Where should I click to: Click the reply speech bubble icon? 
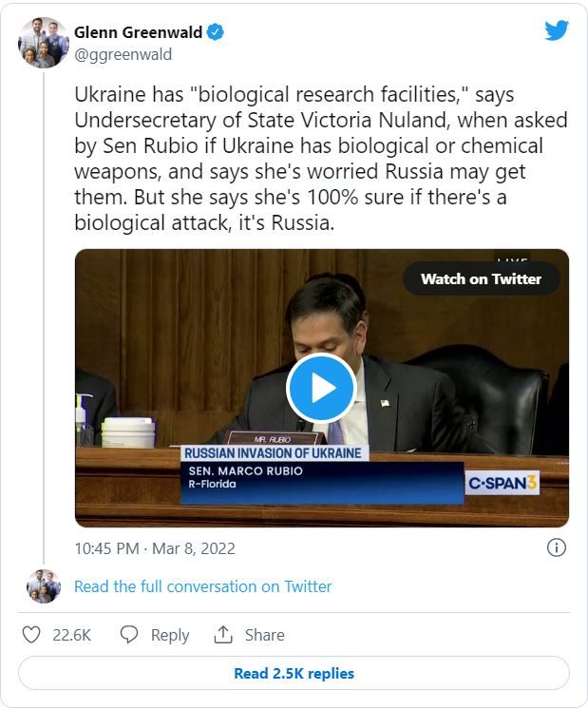(x=129, y=635)
